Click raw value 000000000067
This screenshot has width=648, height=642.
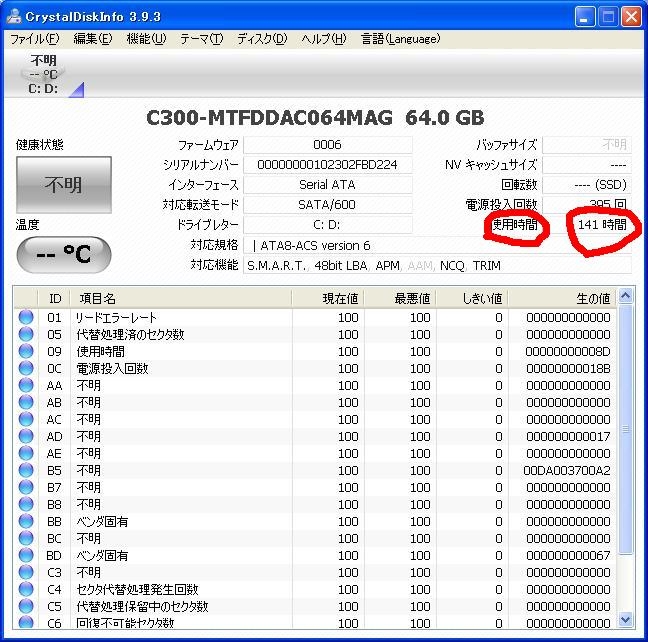pos(568,556)
